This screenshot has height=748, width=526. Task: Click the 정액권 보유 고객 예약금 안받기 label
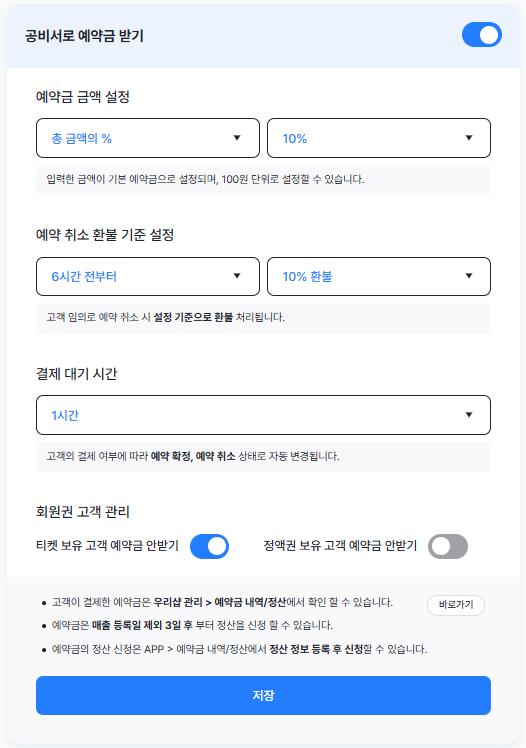340,546
